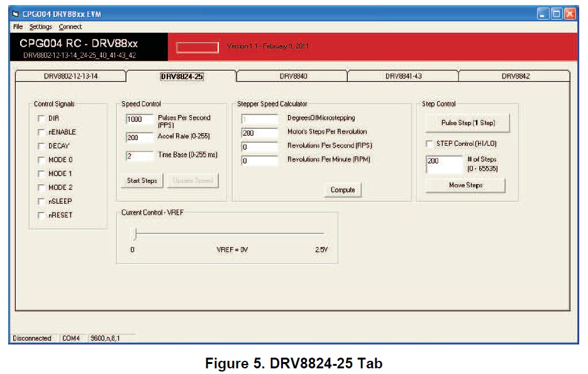Open the DRV8842 tab

click(515, 76)
